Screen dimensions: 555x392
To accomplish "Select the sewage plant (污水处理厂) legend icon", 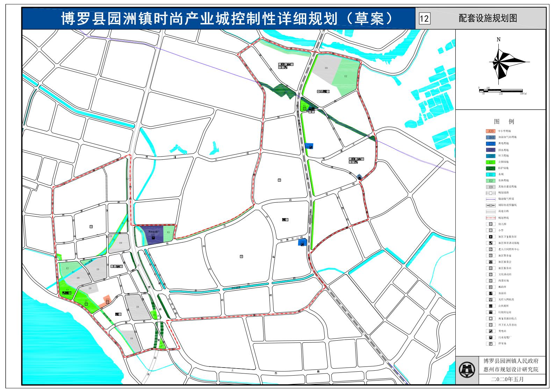I will (x=491, y=337).
